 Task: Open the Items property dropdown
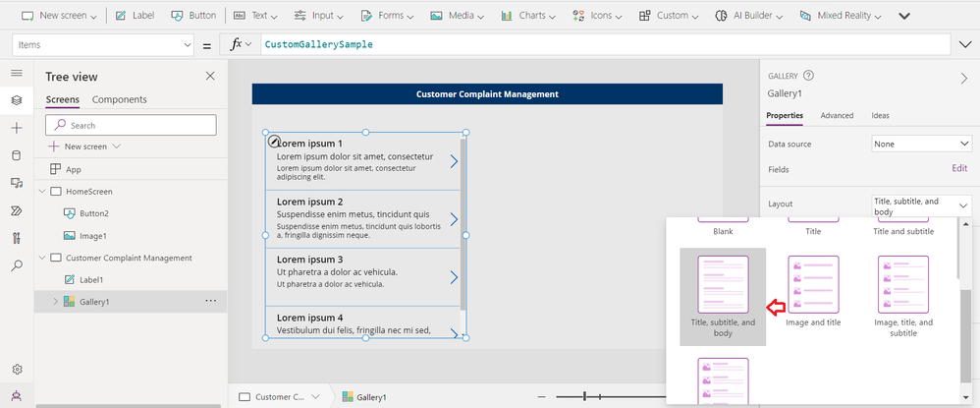(103, 44)
